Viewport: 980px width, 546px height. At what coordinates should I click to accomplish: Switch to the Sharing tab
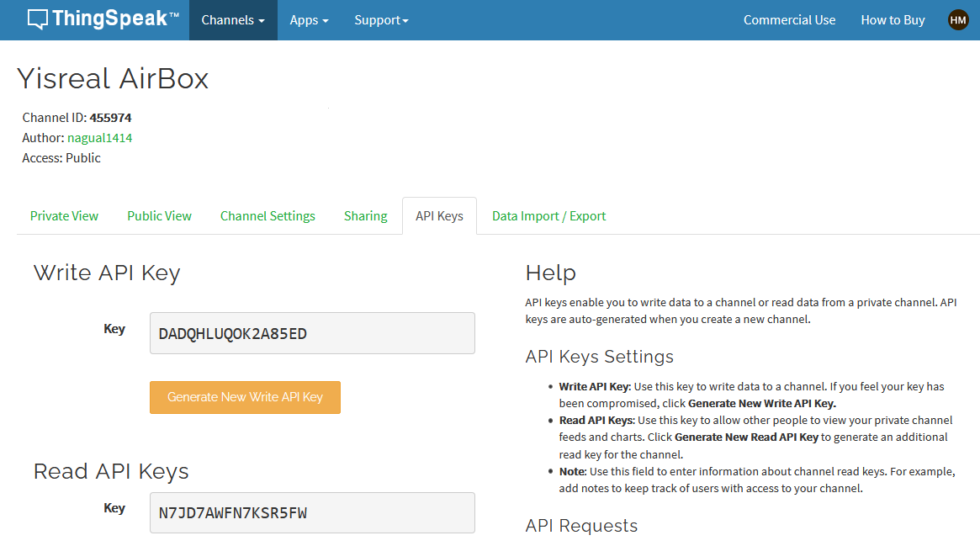tap(366, 216)
